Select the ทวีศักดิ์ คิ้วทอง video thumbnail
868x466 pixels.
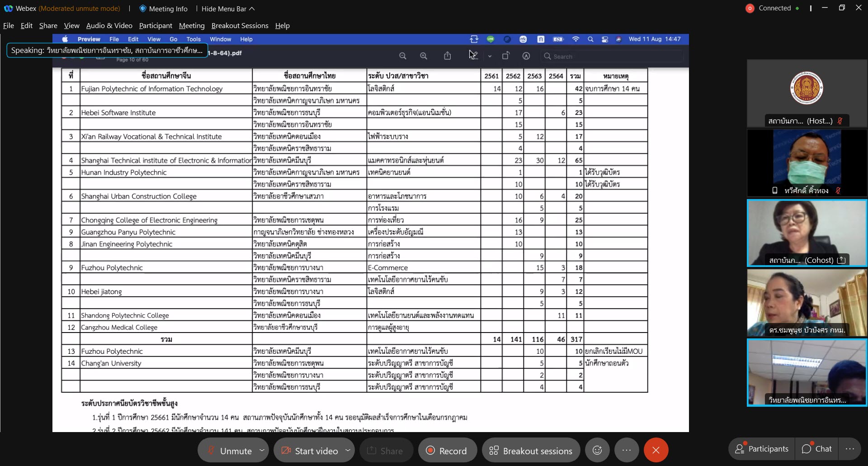point(807,163)
